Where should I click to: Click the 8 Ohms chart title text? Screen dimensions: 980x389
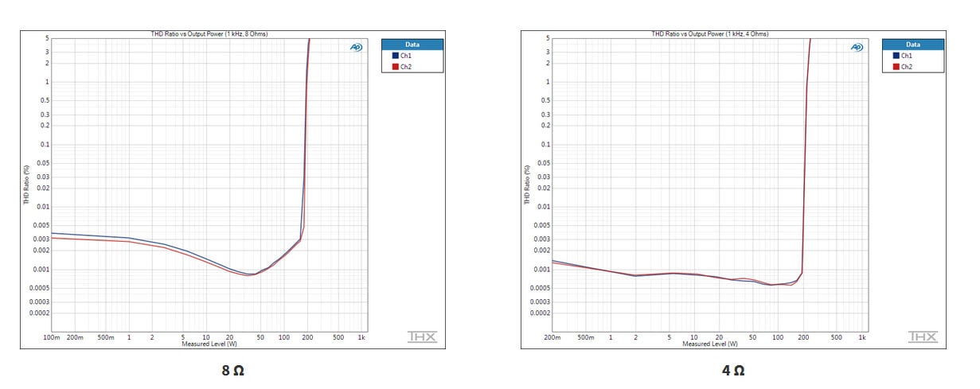click(x=209, y=33)
